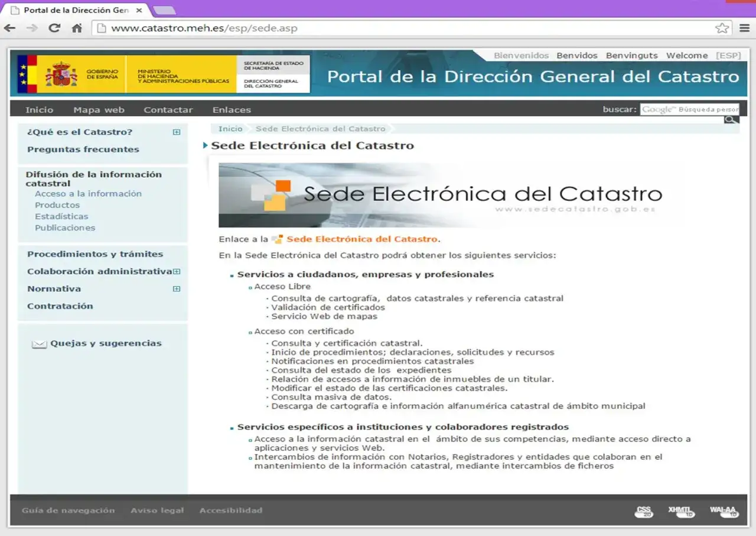Open Publicaciones in the sidebar

[x=65, y=228]
